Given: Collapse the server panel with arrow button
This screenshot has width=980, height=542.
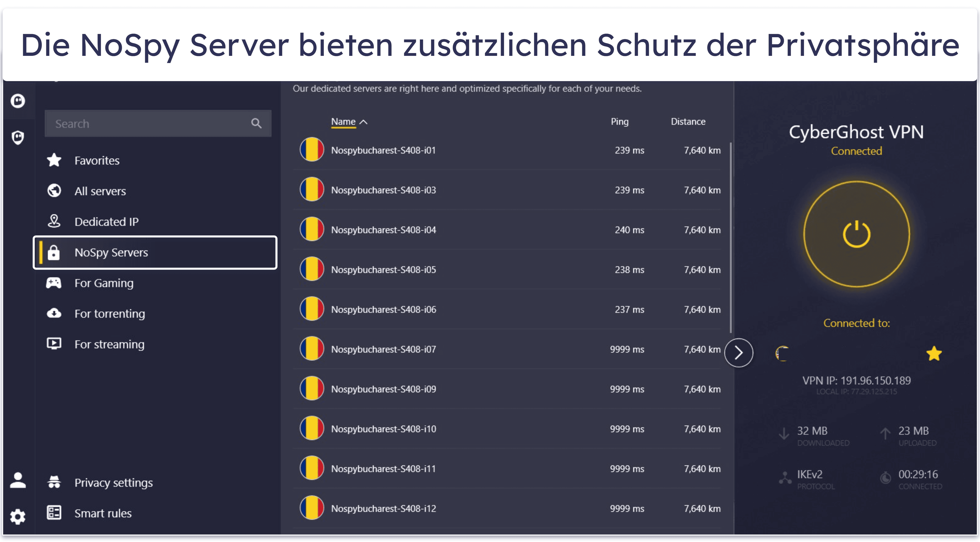Looking at the screenshot, I should [739, 353].
